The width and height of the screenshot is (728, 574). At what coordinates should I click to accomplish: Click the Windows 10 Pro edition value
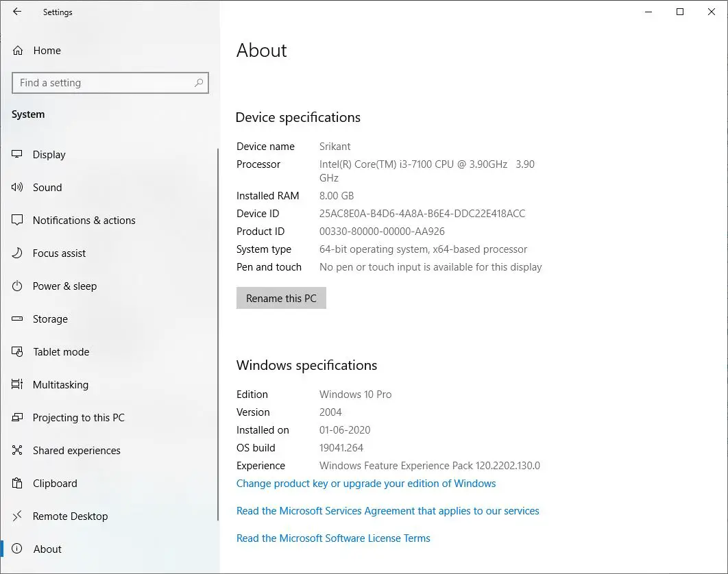pyautogui.click(x=355, y=395)
